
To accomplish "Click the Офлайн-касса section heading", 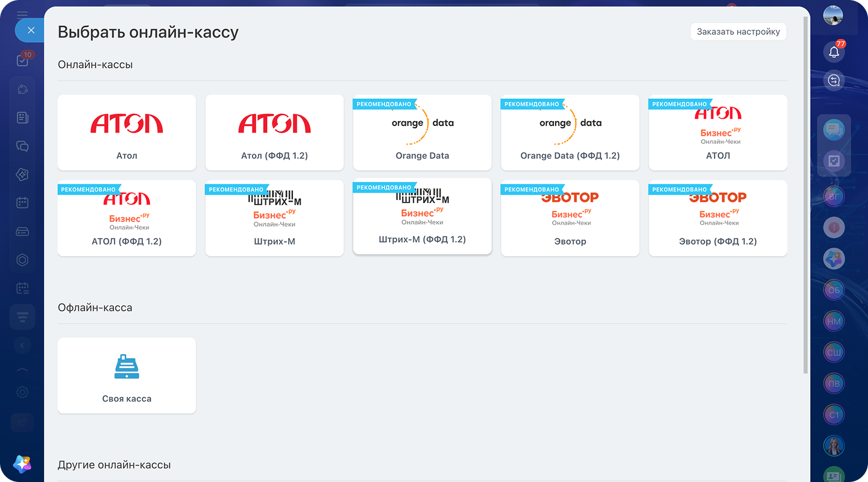I will pos(95,307).
